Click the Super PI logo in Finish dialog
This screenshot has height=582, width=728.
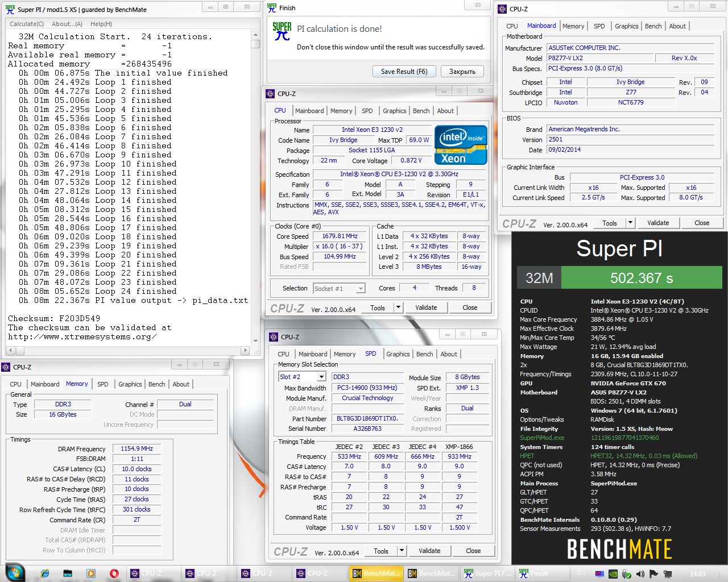tap(282, 31)
